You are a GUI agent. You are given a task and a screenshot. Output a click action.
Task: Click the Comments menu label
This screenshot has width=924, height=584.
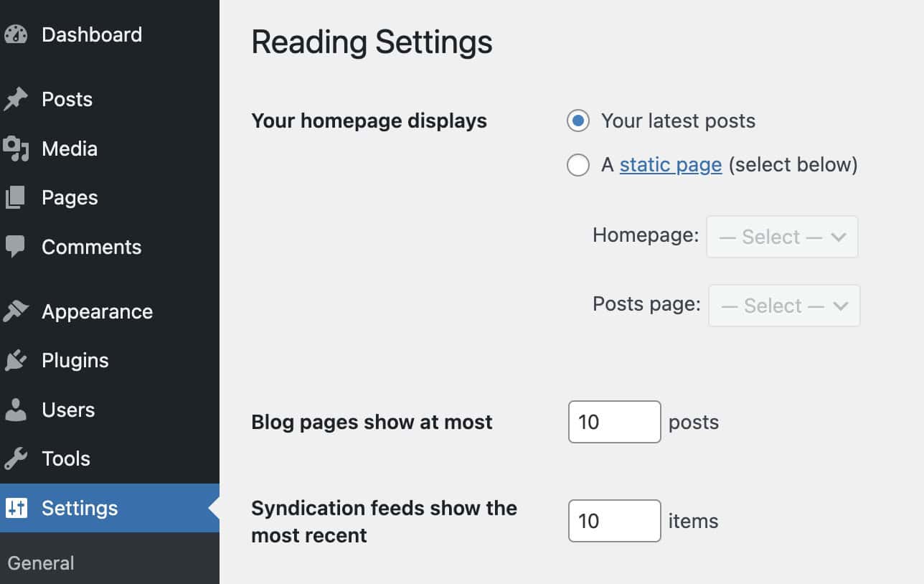point(91,247)
